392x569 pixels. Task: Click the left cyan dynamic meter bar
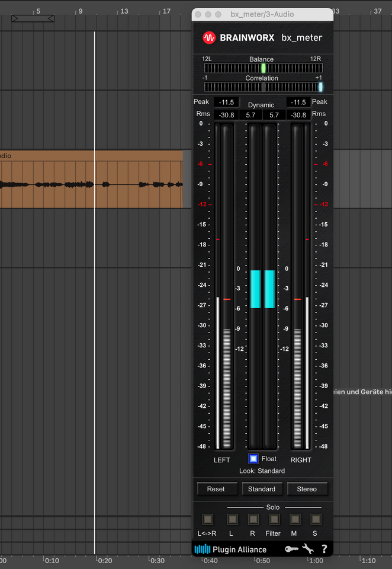point(256,289)
